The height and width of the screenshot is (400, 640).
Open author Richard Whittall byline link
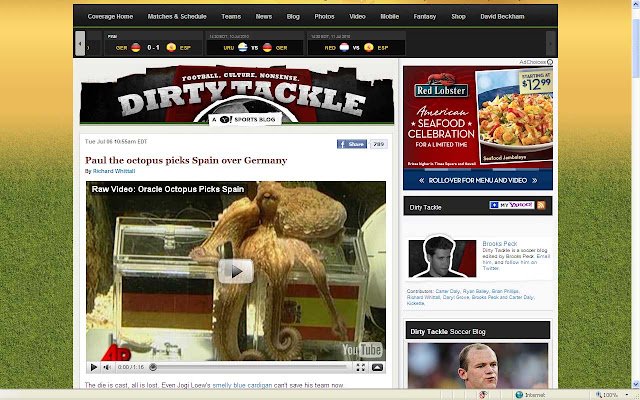point(114,171)
